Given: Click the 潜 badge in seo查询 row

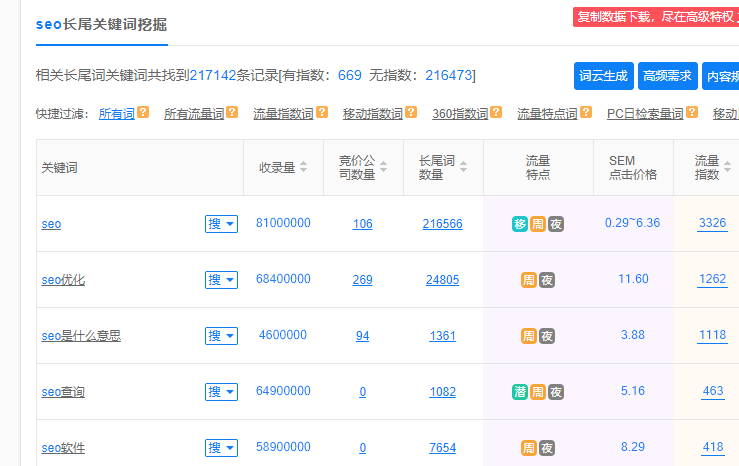Looking at the screenshot, I should click(x=519, y=392).
